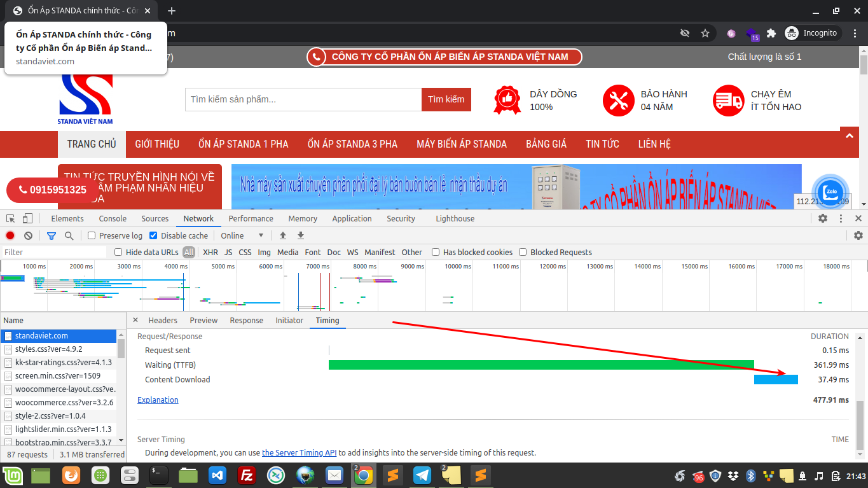Click the Tìm kiếm search button

pyautogui.click(x=446, y=99)
